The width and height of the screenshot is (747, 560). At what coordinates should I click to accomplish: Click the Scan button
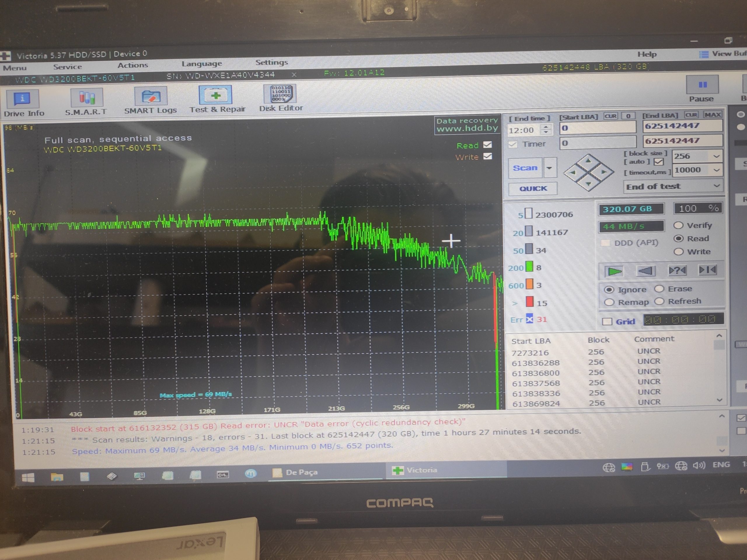525,168
